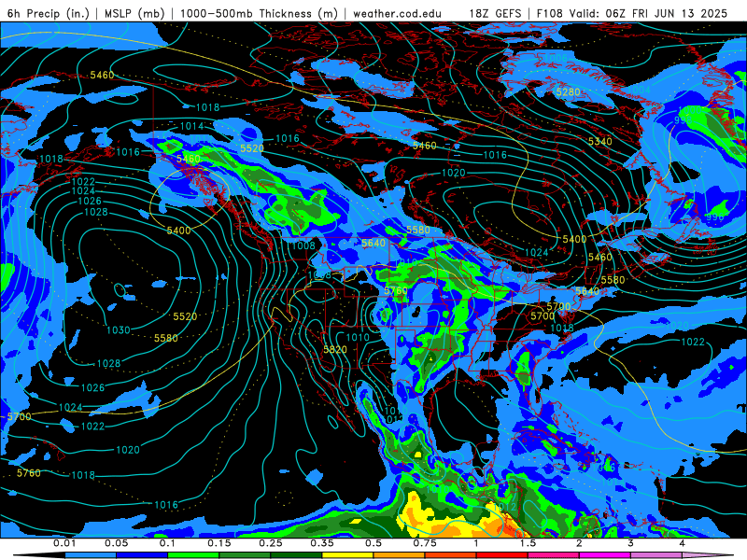The image size is (747, 560).
Task: Click the red 1–1.5 legend swatch
Action: [502, 555]
